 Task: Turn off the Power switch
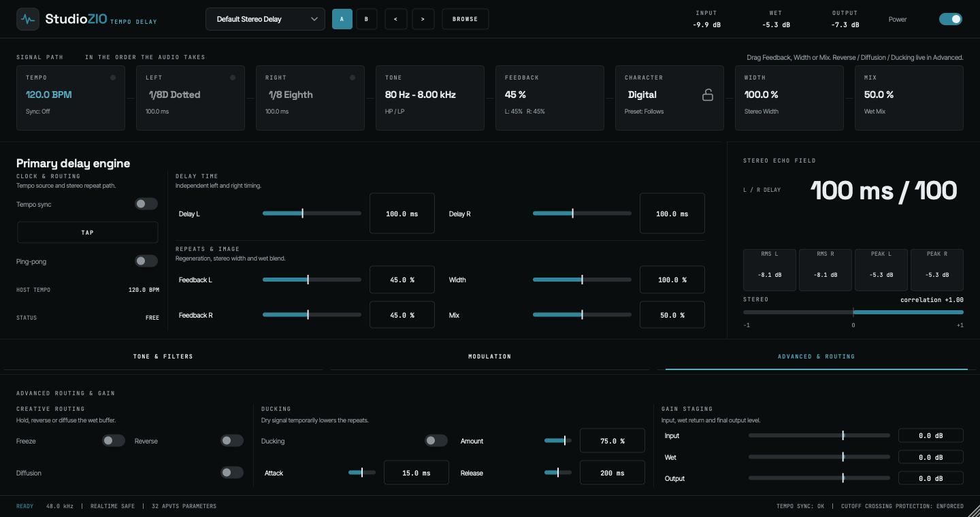coord(951,19)
